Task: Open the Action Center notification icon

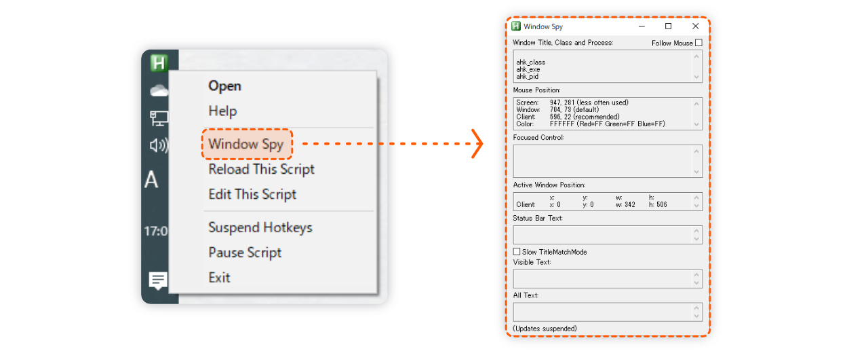Action: tap(158, 280)
